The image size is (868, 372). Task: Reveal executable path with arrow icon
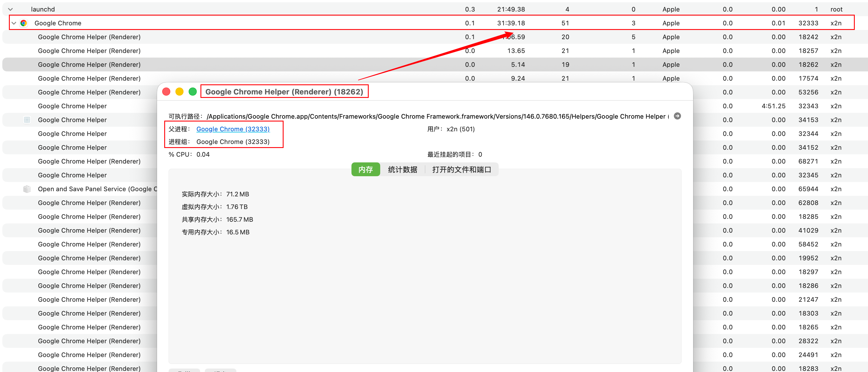[677, 116]
